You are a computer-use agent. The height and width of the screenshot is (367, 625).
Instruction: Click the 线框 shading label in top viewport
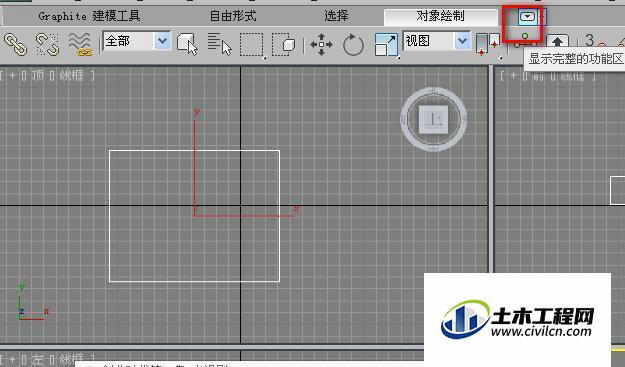tap(72, 75)
